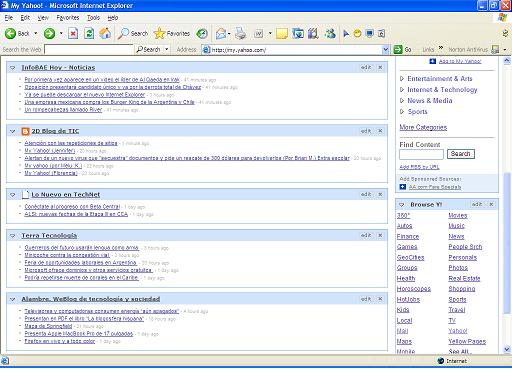
Task: Close the InfoBAE Hoy module
Action: pyautogui.click(x=380, y=67)
